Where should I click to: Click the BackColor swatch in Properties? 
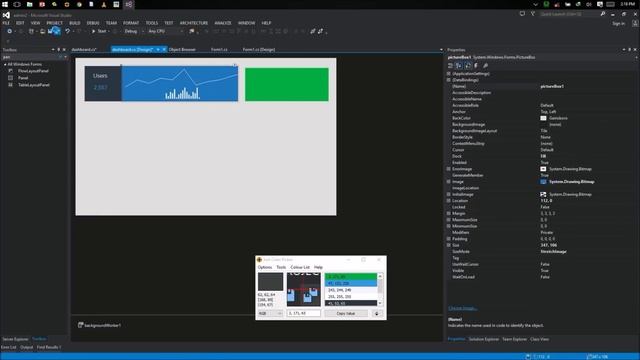[543, 118]
